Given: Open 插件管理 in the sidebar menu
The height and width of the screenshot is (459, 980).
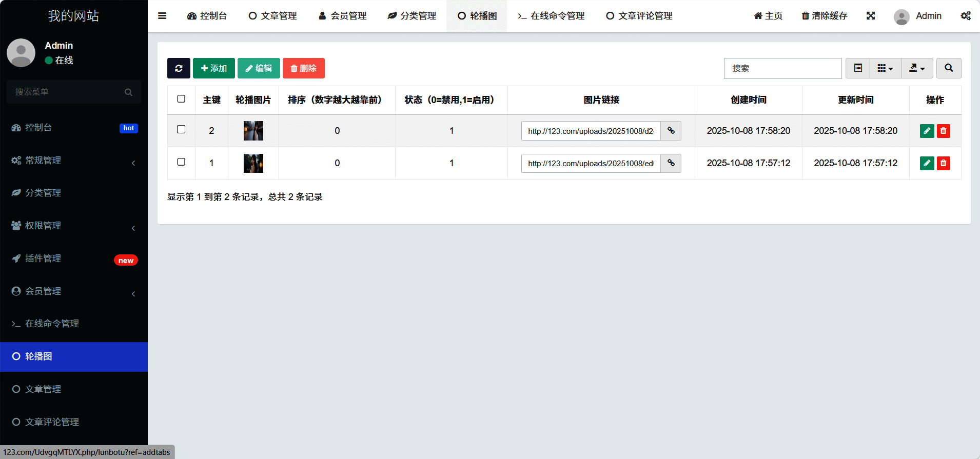Looking at the screenshot, I should [73, 258].
